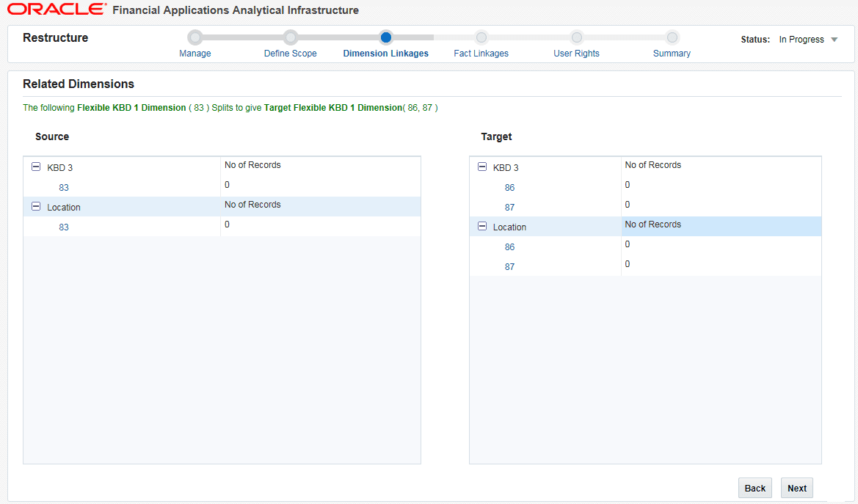
Task: Go to Define Scope step label
Action: (291, 54)
